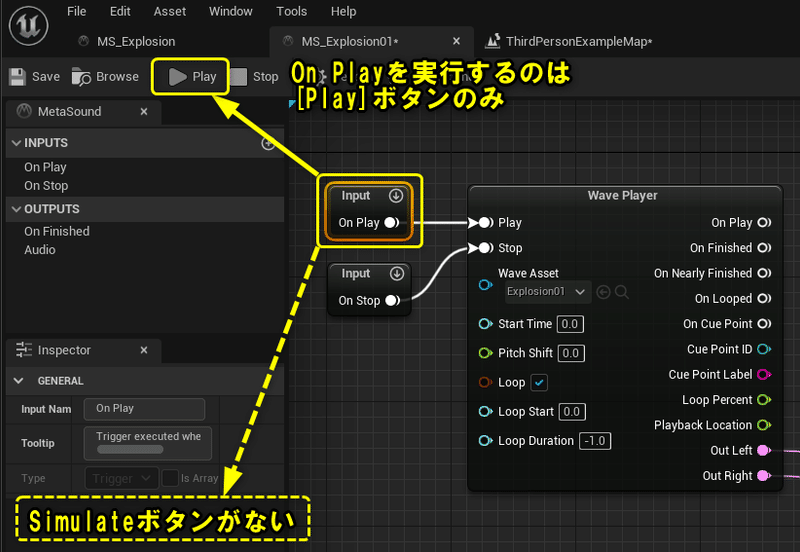The width and height of the screenshot is (800, 552).
Task: Click the On Play node output pin
Action: [392, 222]
